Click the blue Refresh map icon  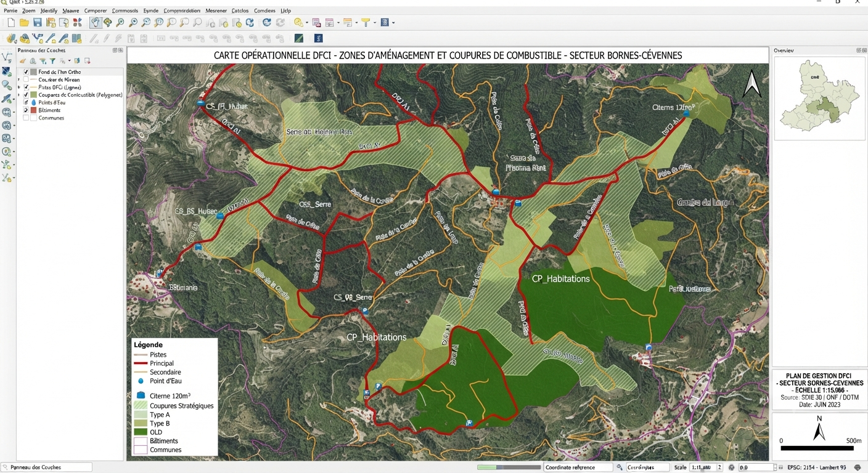[x=266, y=23]
